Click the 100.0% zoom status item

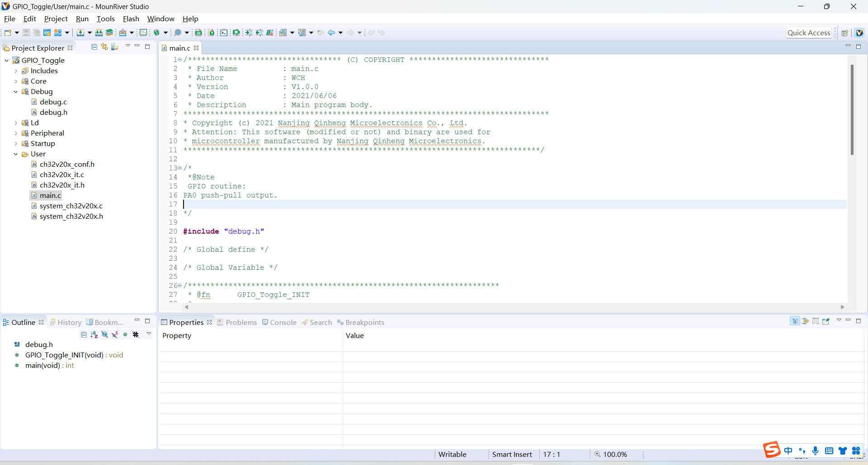pyautogui.click(x=611, y=454)
